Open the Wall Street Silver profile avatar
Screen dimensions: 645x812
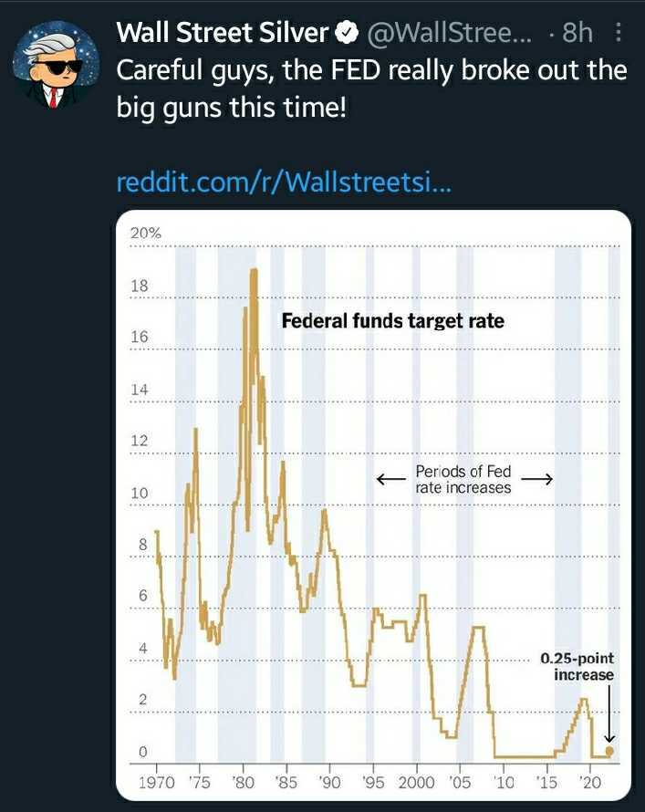click(x=50, y=65)
